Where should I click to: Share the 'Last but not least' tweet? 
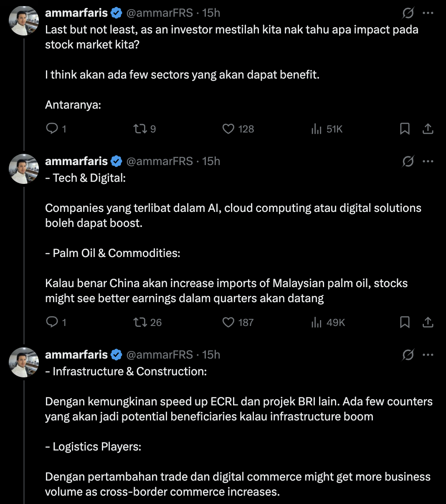[428, 129]
